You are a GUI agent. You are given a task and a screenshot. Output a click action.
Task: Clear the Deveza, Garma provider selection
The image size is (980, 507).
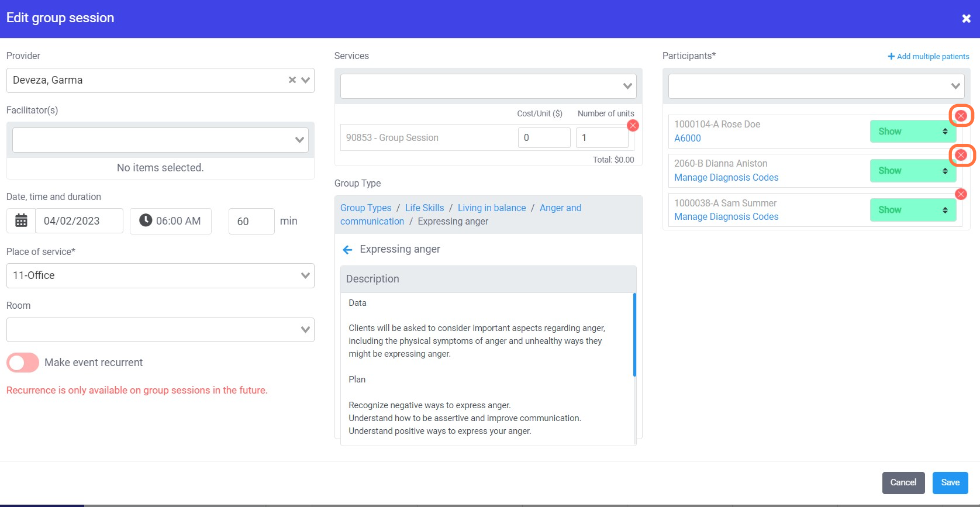pos(292,80)
